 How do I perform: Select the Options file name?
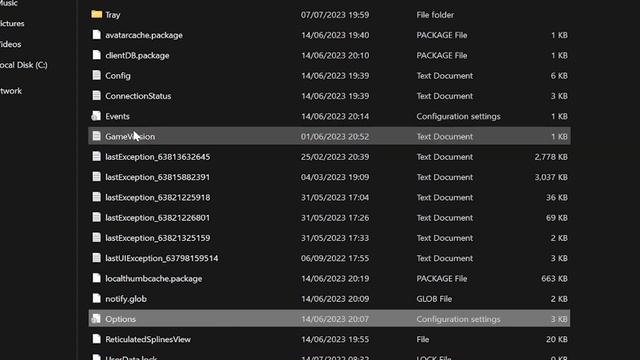[120, 319]
